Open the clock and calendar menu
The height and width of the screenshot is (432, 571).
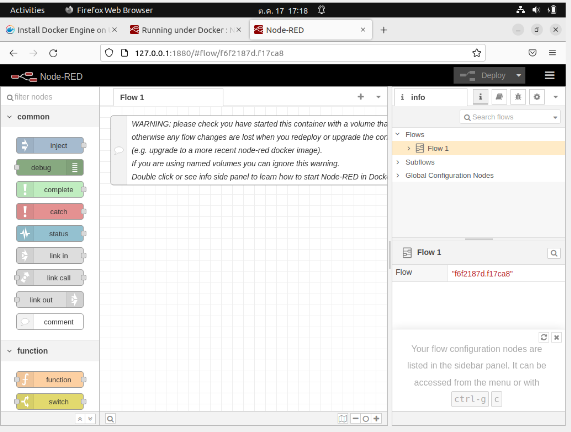tap(283, 11)
